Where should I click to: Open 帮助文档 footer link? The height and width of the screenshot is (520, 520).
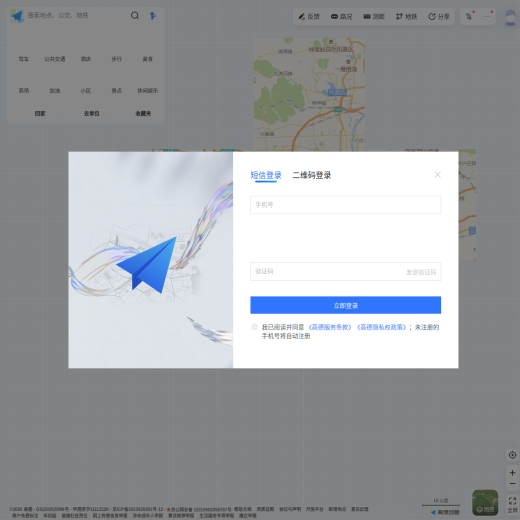[x=243, y=509]
